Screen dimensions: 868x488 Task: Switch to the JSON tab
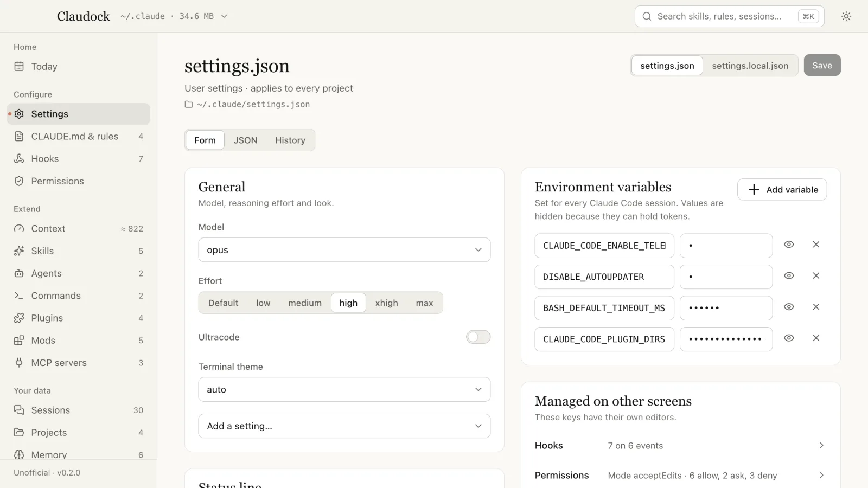coord(246,140)
